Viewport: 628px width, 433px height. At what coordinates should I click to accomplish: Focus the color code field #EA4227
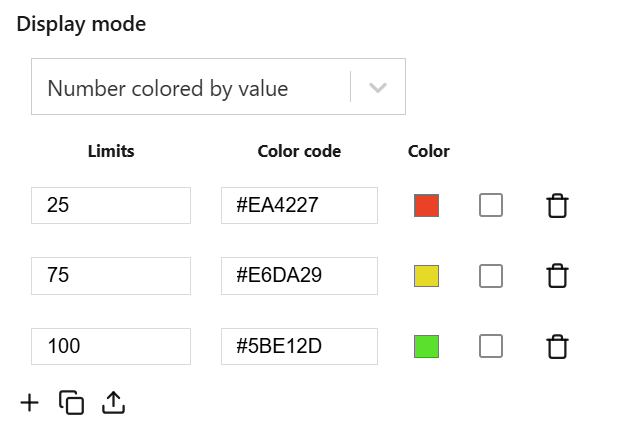pyautogui.click(x=299, y=206)
